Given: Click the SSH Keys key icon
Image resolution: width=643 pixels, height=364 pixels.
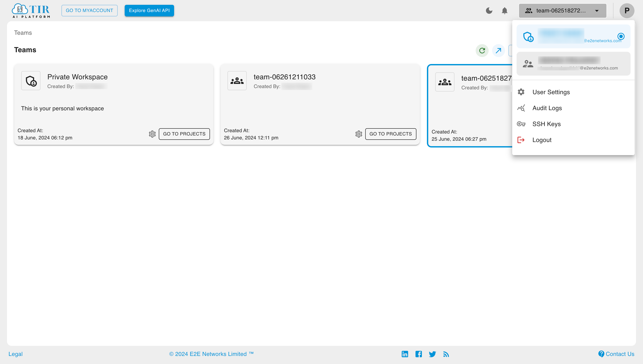Looking at the screenshot, I should coord(521,124).
